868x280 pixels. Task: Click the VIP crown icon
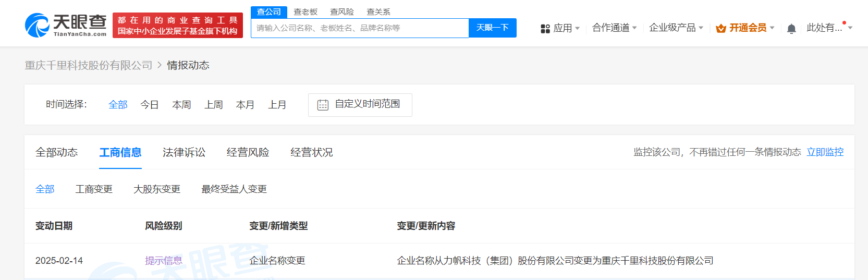click(x=720, y=28)
